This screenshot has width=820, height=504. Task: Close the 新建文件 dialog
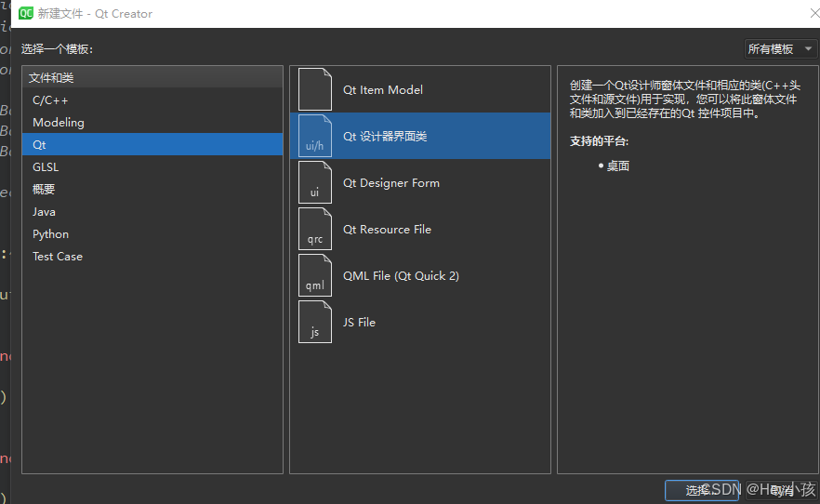(x=814, y=13)
